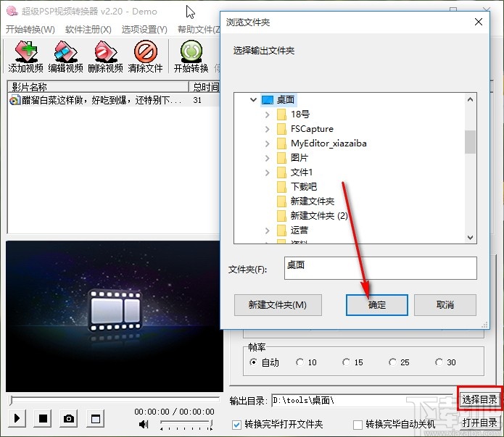Expand the 18号 folder node
Viewport: 504px width, 437px height.
[x=268, y=115]
